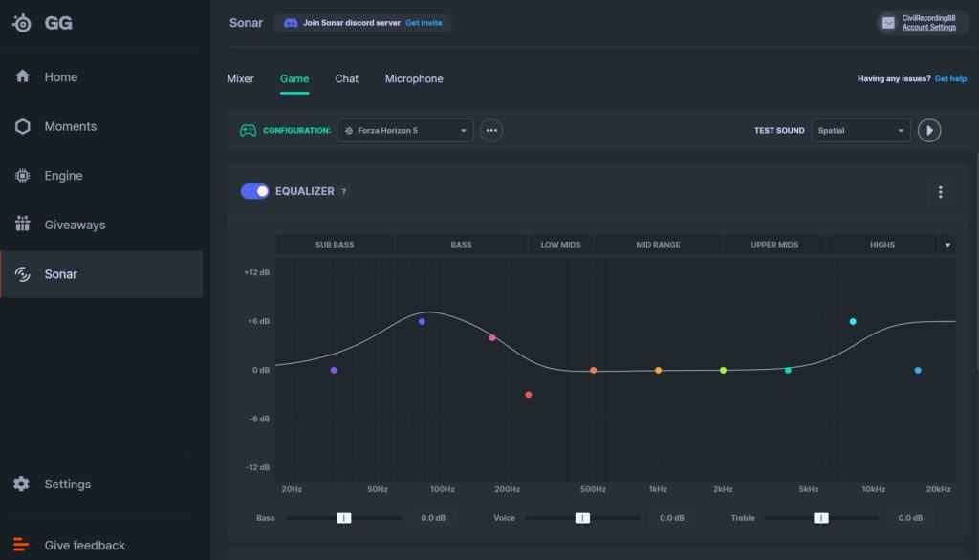
Task: Switch to the Microphone tab
Action: click(x=414, y=78)
